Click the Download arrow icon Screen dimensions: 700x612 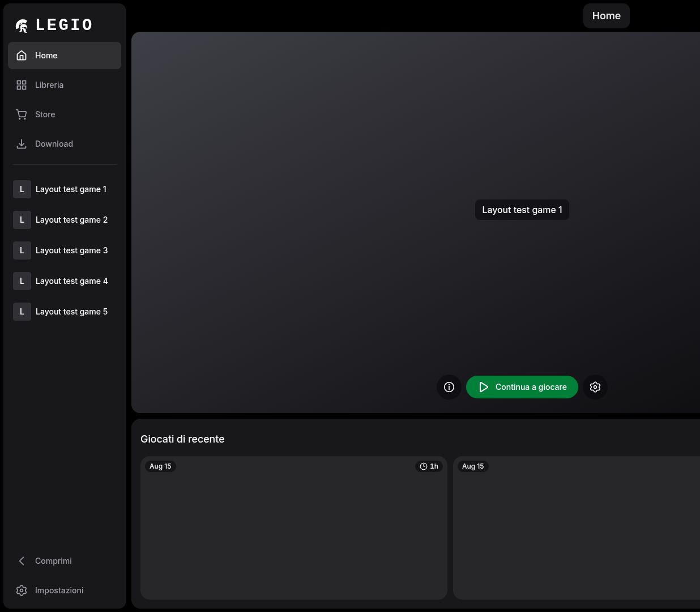[x=22, y=144]
